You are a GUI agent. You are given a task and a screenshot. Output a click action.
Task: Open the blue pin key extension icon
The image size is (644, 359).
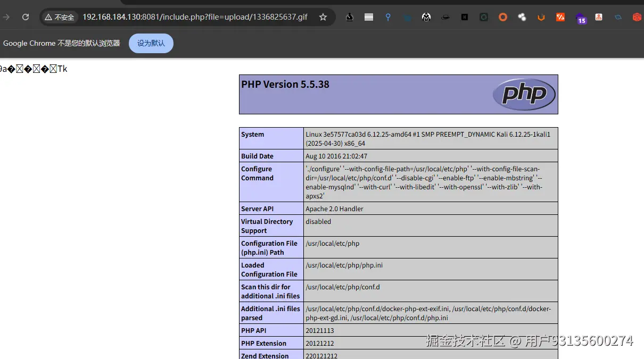[388, 17]
